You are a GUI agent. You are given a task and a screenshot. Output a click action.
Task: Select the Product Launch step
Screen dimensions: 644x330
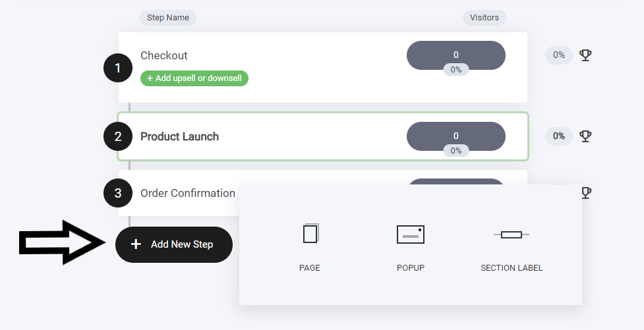pyautogui.click(x=179, y=136)
